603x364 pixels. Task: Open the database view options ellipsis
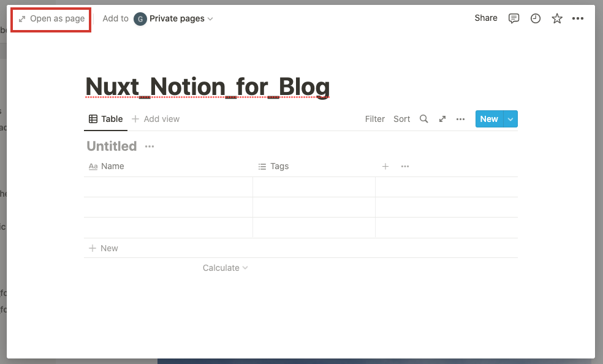460,119
